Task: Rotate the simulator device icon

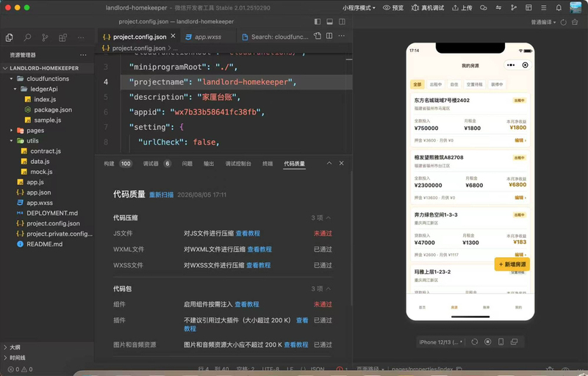Action: pyautogui.click(x=475, y=342)
